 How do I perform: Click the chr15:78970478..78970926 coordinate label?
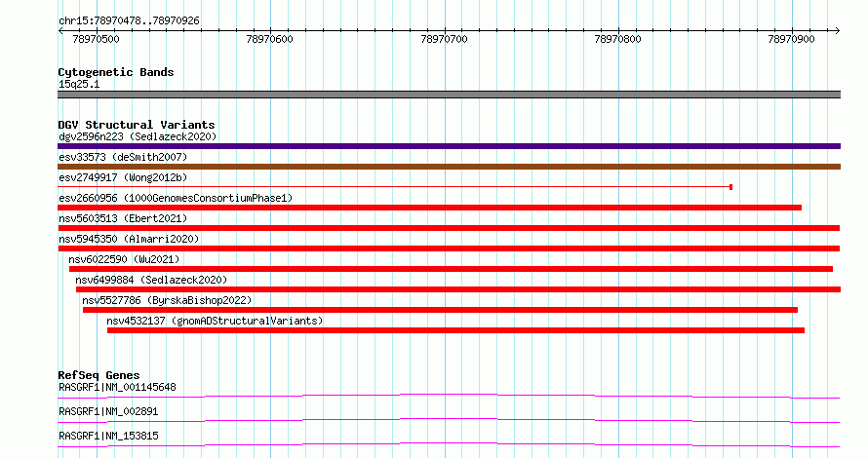pos(129,20)
